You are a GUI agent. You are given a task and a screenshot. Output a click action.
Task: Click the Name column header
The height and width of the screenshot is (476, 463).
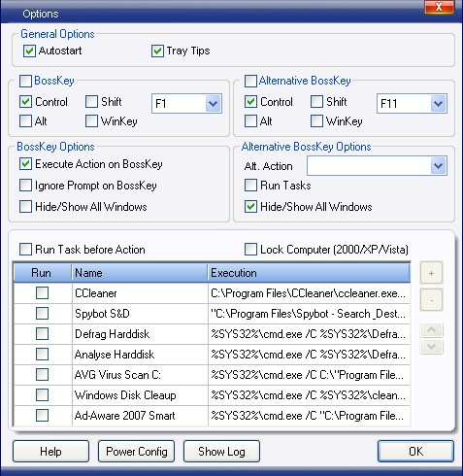140,273
